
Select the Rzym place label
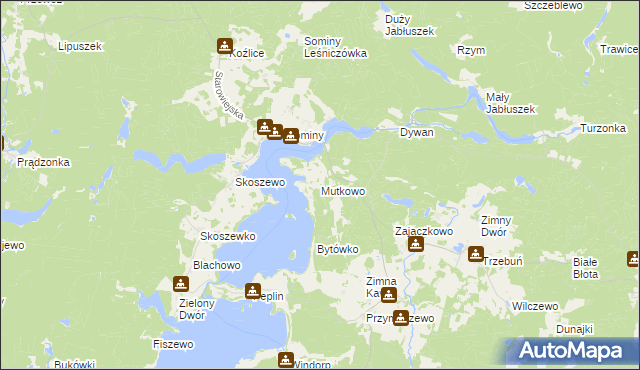pyautogui.click(x=471, y=51)
